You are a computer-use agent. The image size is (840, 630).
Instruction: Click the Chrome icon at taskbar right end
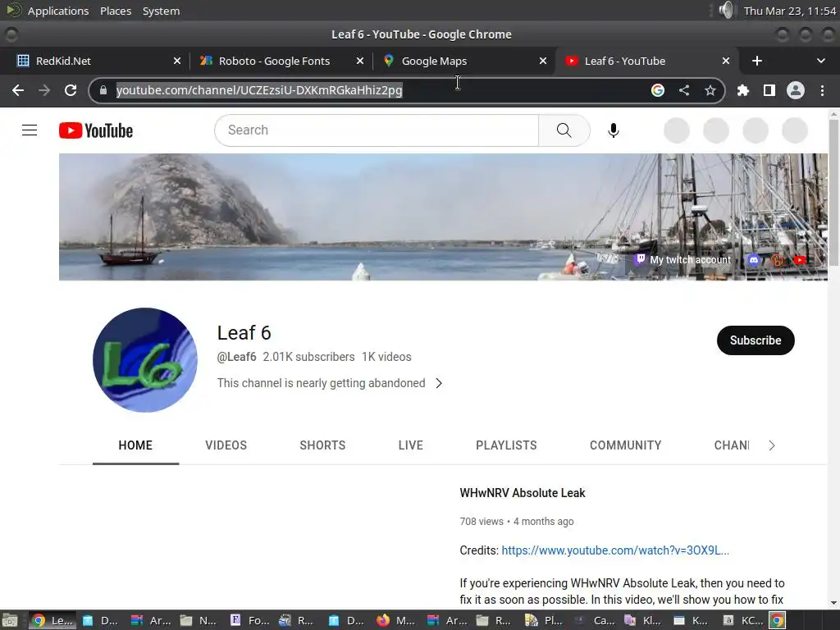[778, 620]
